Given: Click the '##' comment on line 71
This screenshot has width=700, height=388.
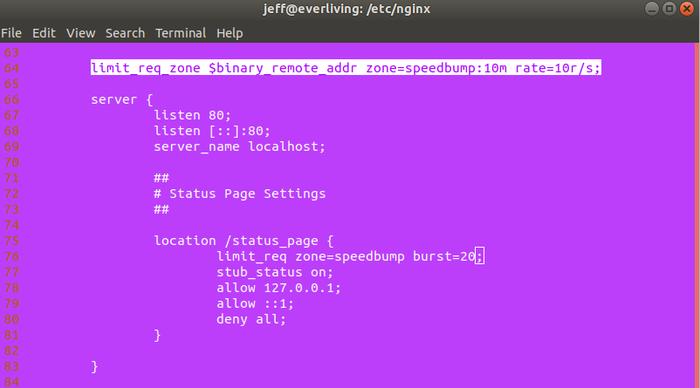Looking at the screenshot, I should (x=161, y=178).
